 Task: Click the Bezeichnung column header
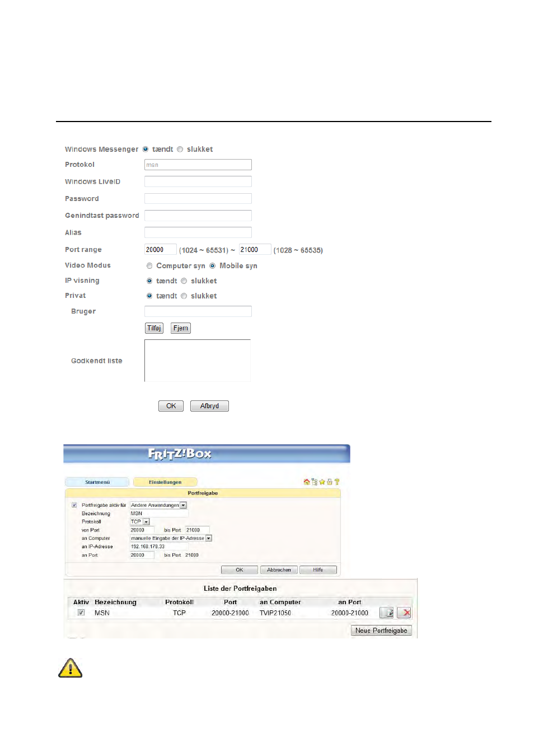click(x=115, y=603)
